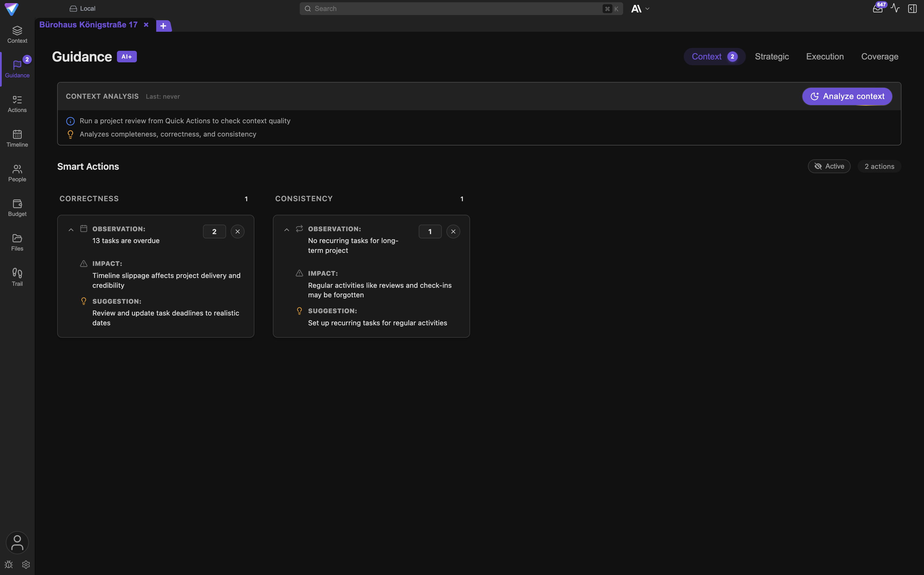Click the recurring icon on consistency card

(299, 229)
